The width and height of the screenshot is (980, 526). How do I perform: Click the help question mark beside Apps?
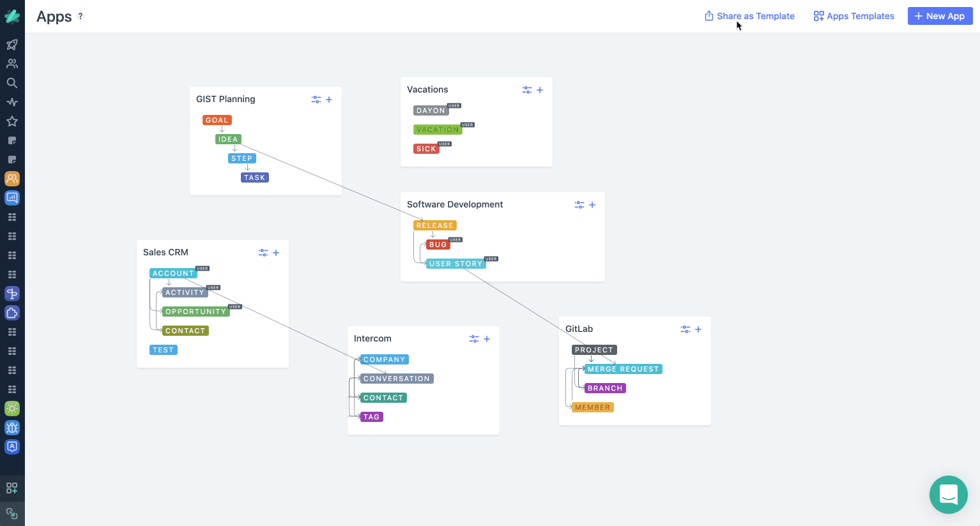tap(80, 16)
